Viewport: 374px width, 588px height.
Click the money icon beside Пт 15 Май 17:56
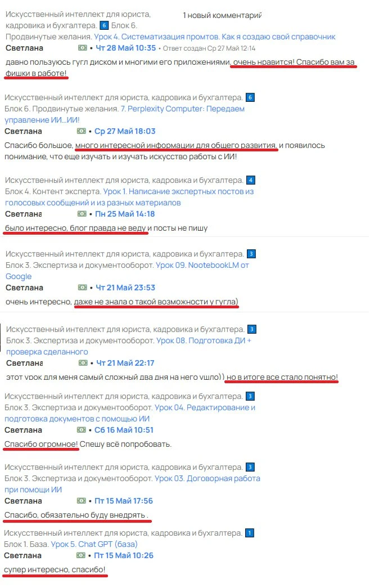[x=82, y=501]
